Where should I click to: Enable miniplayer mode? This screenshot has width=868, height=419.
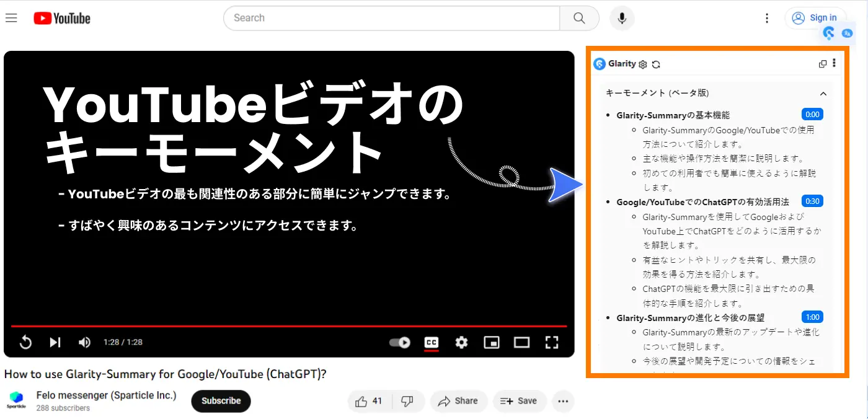tap(492, 342)
